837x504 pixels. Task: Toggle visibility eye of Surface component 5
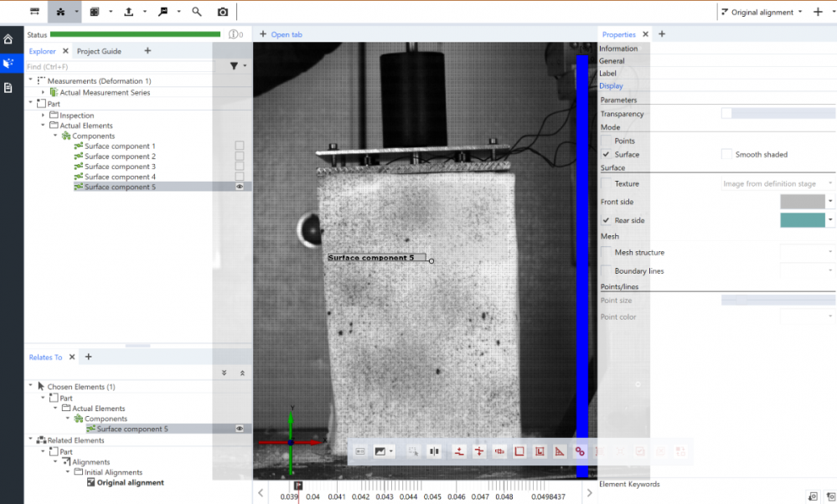click(240, 187)
